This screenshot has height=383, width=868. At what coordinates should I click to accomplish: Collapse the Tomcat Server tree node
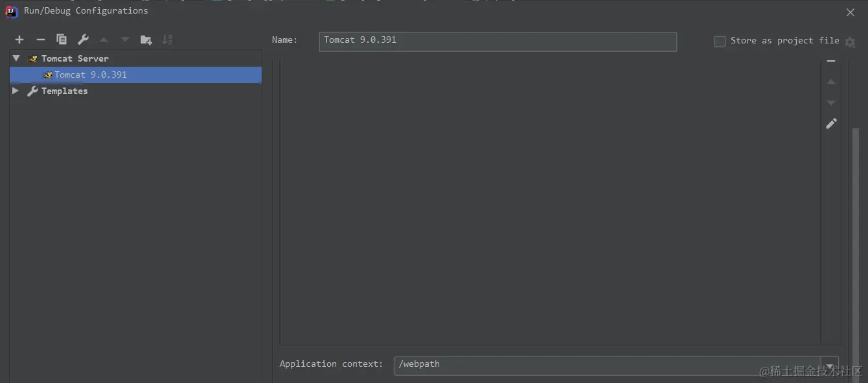tap(16, 58)
